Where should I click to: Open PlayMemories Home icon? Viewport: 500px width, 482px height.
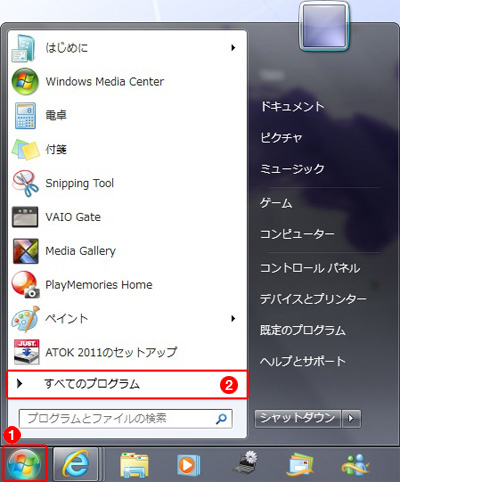25,285
